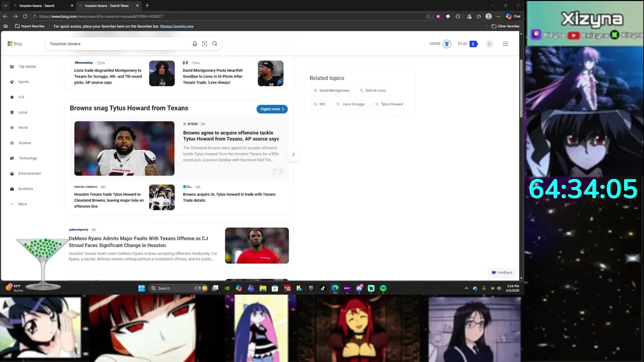
Task: Open a new browser tab
Action: [147, 6]
